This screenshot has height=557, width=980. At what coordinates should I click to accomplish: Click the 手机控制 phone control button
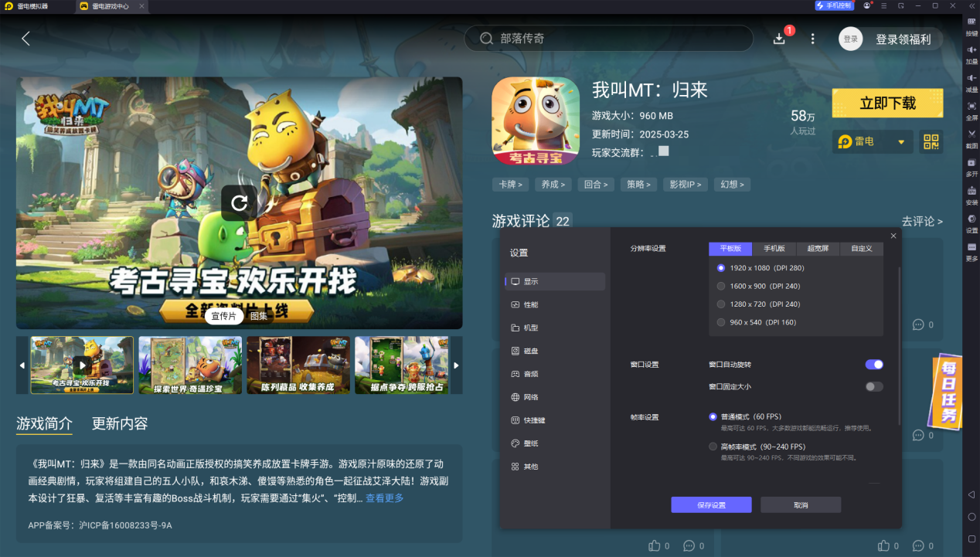834,5
